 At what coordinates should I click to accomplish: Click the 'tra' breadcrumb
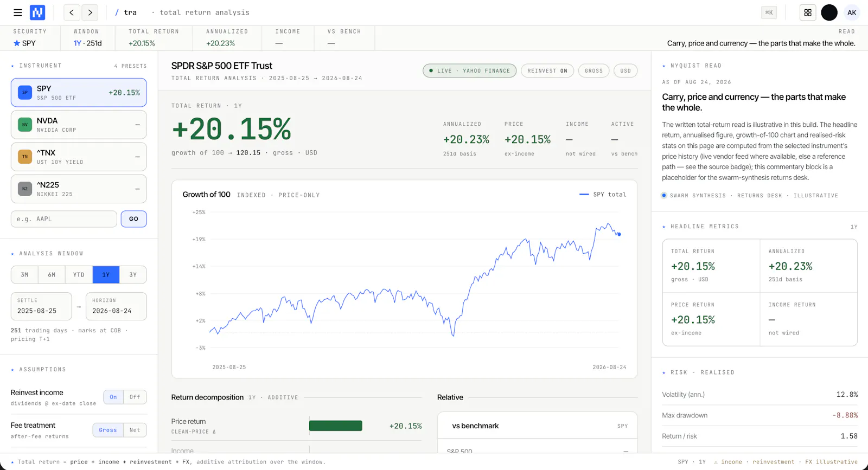(x=130, y=12)
